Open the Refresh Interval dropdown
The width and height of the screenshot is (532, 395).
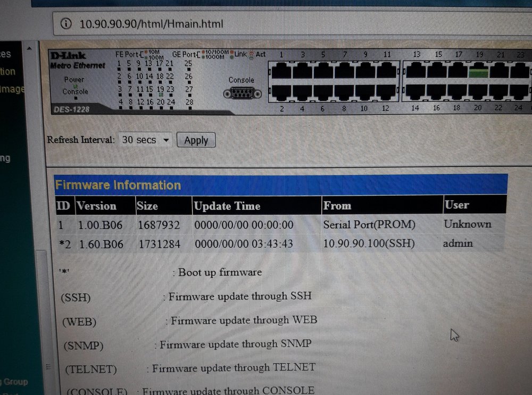pos(145,140)
